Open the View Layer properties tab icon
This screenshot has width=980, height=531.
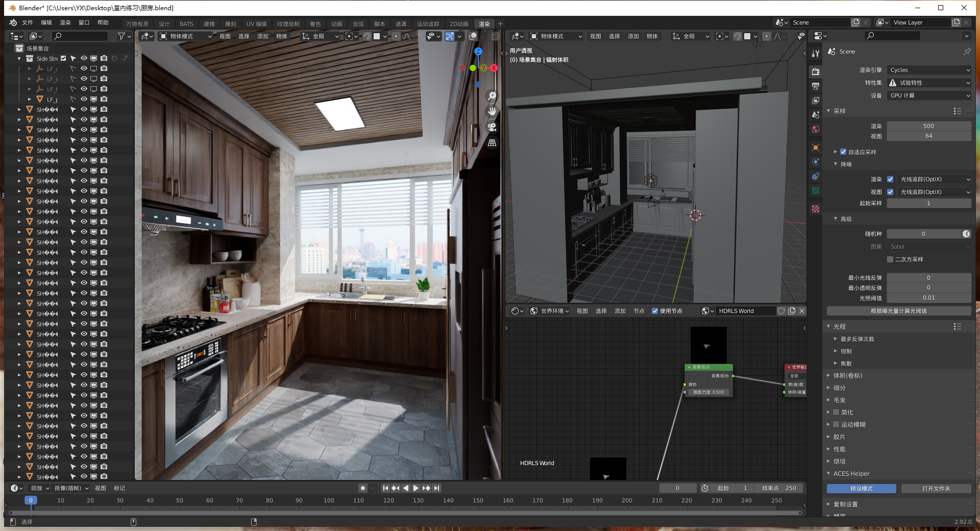pos(816,101)
